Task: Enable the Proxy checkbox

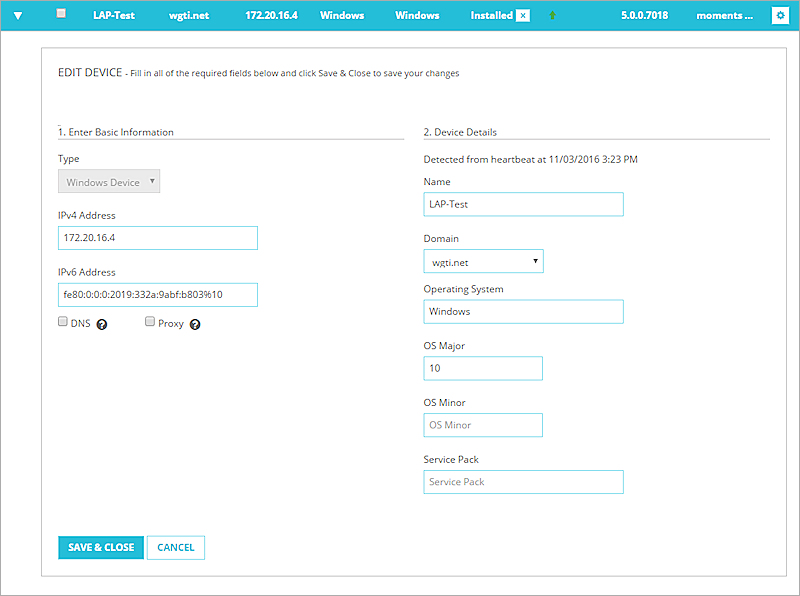Action: 149,321
